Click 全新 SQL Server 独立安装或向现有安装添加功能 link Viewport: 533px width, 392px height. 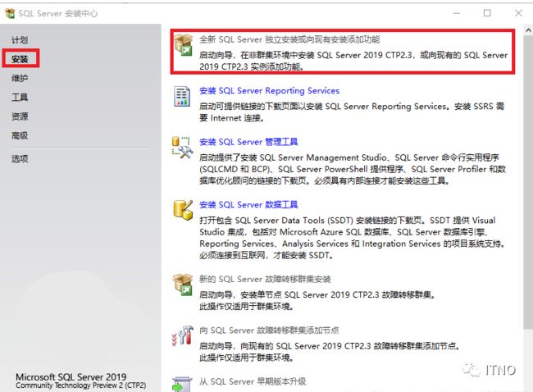click(289, 39)
